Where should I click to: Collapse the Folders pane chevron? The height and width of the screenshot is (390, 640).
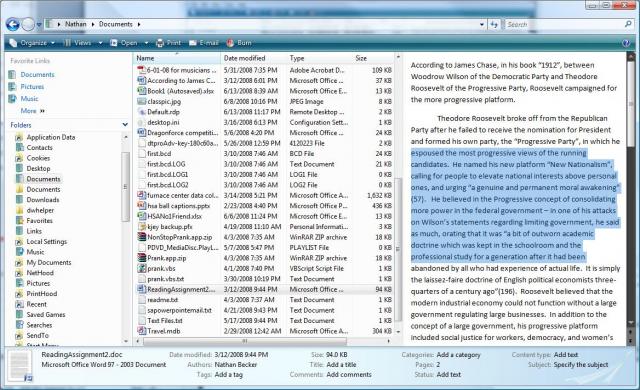125,125
